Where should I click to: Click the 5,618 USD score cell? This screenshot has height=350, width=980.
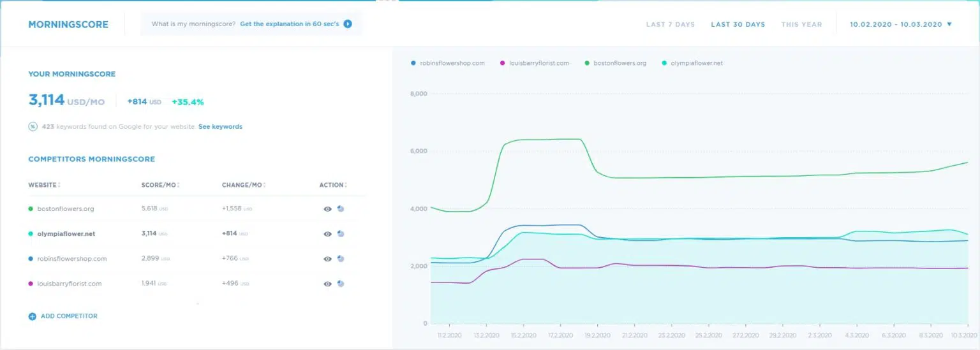coord(154,208)
